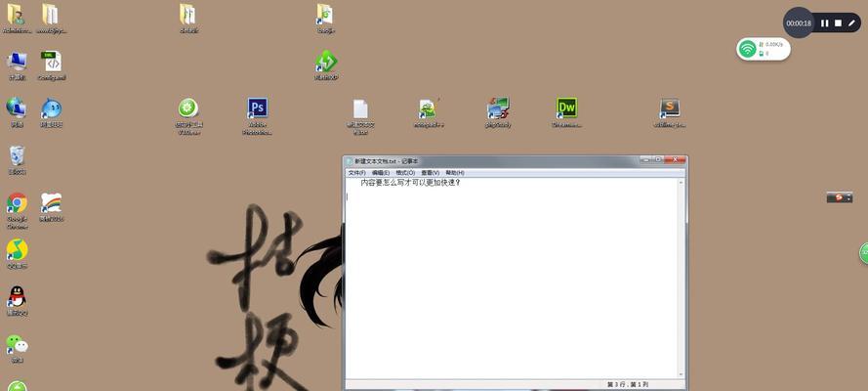Launch the Dreamweaver shortcut
Viewport: 868px width, 391px height.
pyautogui.click(x=566, y=109)
